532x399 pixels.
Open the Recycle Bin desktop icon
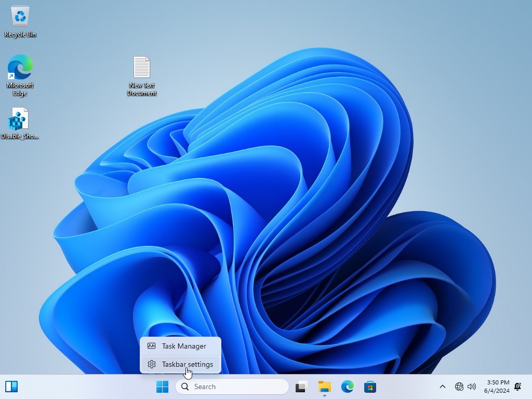point(20,21)
